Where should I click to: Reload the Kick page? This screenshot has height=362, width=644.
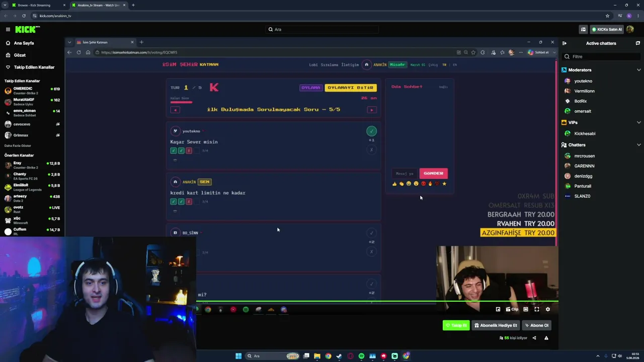coord(24,16)
